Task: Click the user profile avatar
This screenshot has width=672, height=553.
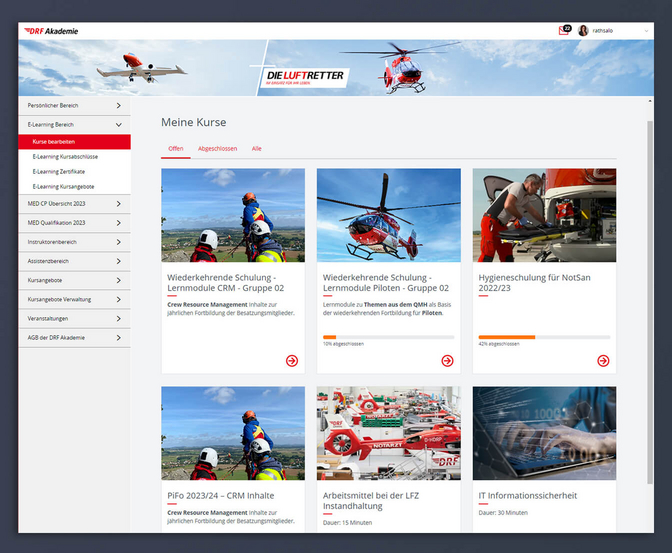Action: pyautogui.click(x=583, y=31)
